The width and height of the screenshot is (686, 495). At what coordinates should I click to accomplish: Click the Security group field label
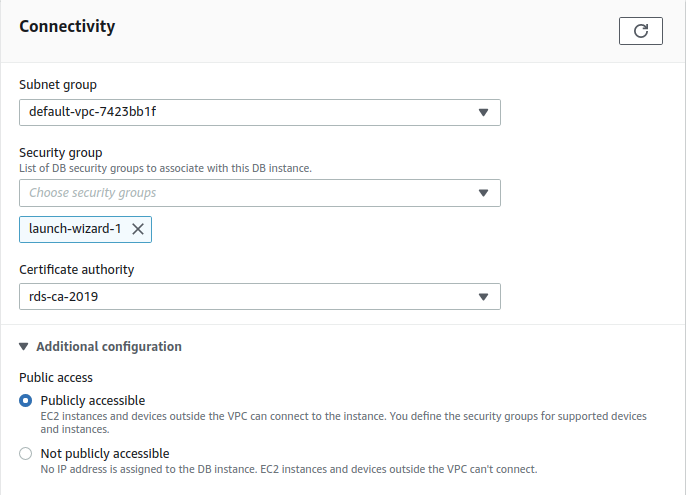[61, 153]
